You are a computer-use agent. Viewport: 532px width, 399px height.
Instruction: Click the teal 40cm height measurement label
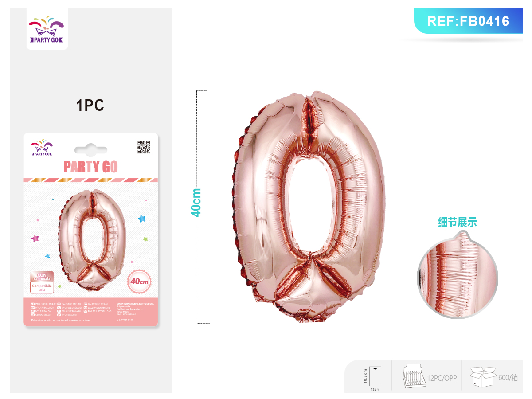[x=196, y=202]
